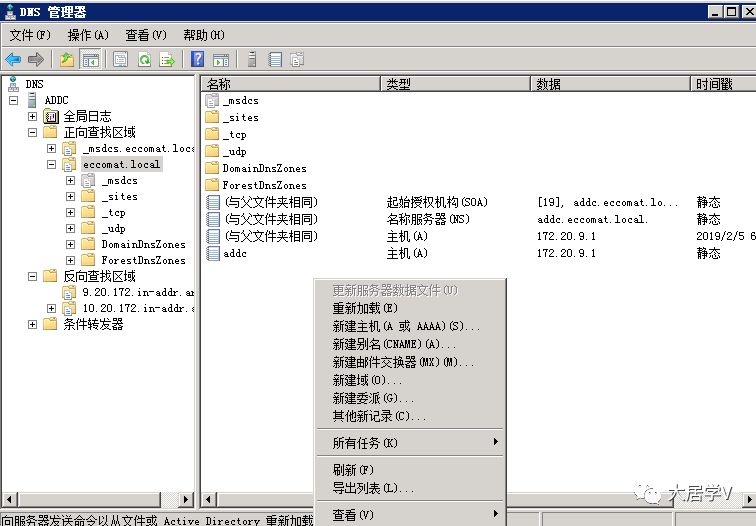Open 查看(V) submenu in context menu
This screenshot has width=756, height=526.
pos(410,515)
